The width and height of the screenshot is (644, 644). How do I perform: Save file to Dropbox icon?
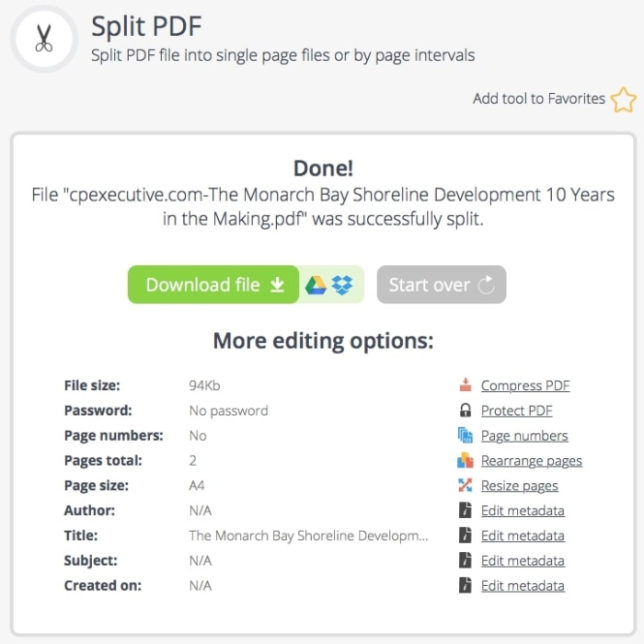pyautogui.click(x=342, y=285)
